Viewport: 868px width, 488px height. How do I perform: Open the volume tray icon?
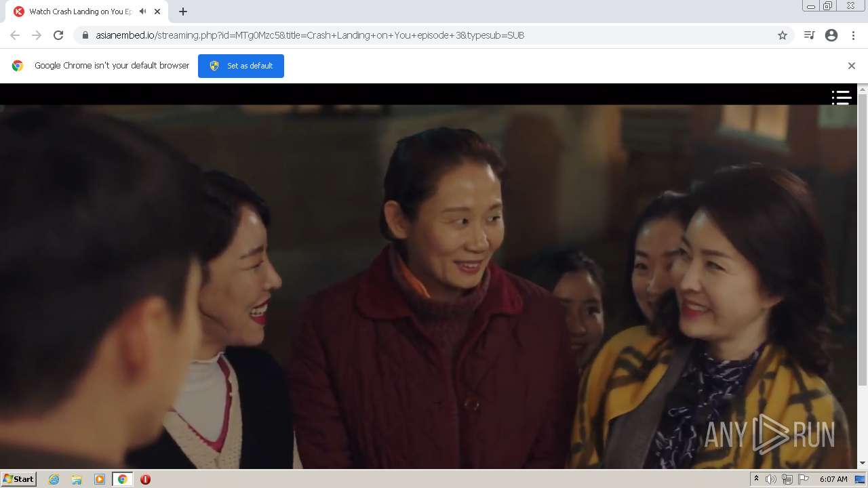click(771, 479)
